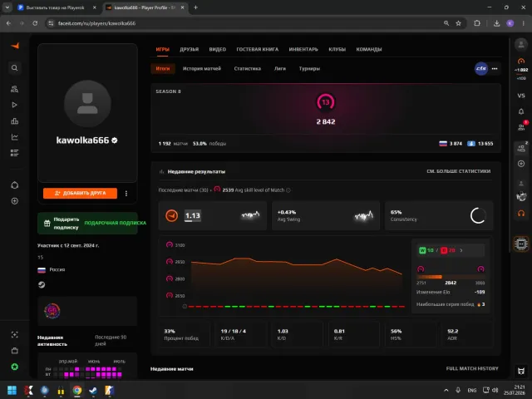The height and width of the screenshot is (399, 532).
Task: Open the list feed sidebar icon
Action: click(x=14, y=153)
